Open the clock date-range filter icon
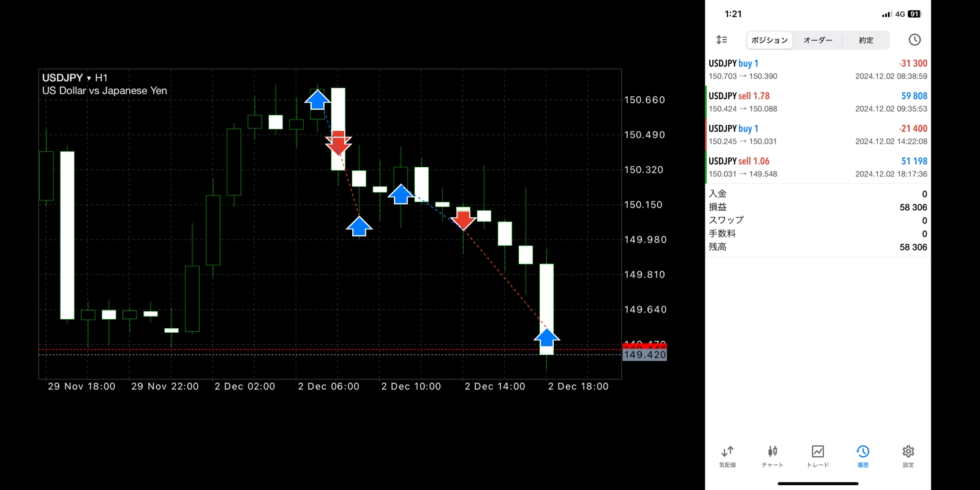The width and height of the screenshot is (980, 490). point(914,40)
